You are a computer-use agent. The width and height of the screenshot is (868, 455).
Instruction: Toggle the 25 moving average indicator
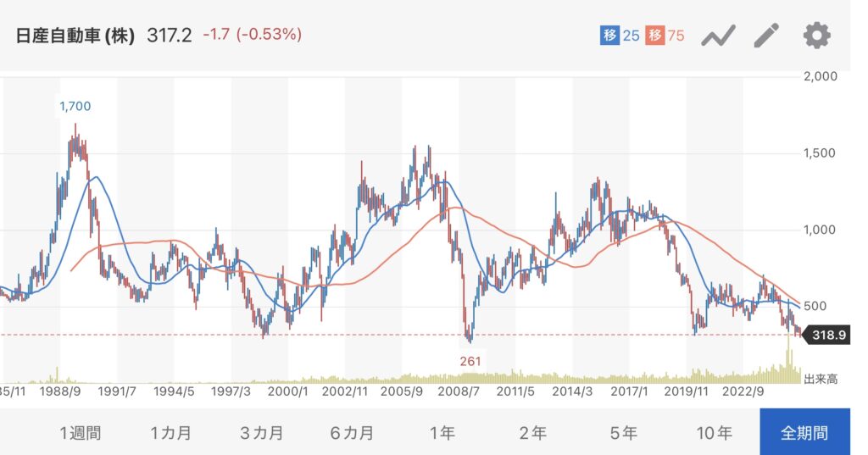click(x=620, y=36)
